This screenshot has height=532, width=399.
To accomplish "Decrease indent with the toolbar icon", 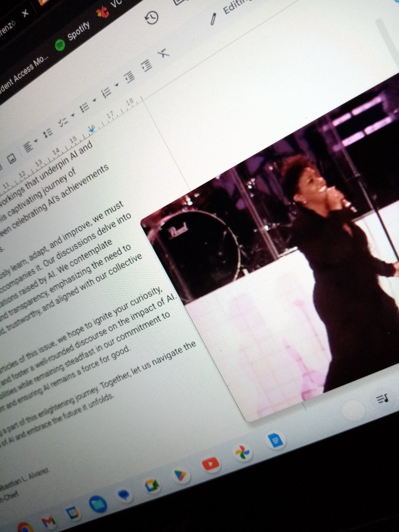I will (129, 77).
